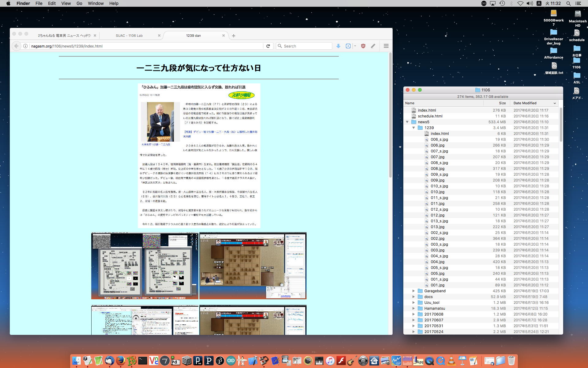Viewport: 588px width, 368px height.
Task: Open Spotlight search in the menu bar
Action: 568,3
